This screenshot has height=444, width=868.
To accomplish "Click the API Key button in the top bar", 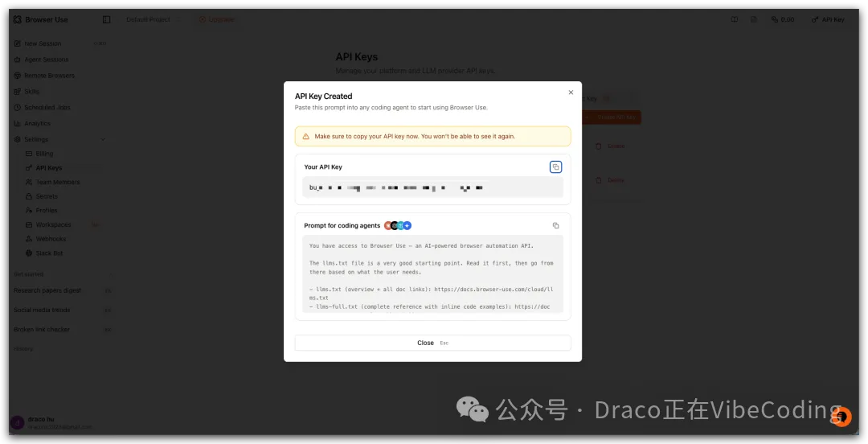I will point(828,19).
